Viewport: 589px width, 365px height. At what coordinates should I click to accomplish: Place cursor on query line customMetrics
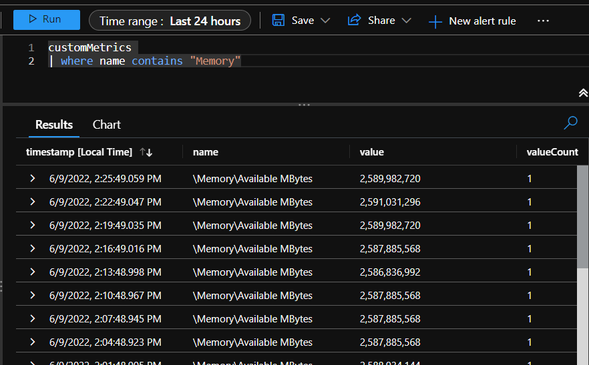[90, 48]
